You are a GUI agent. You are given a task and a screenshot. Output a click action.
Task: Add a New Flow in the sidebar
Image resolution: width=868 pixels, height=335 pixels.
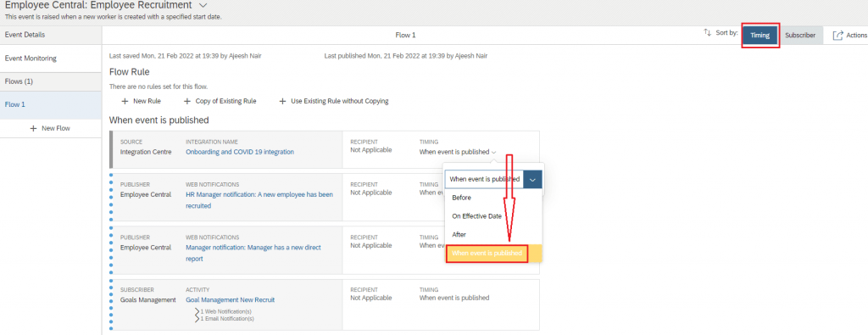[51, 128]
